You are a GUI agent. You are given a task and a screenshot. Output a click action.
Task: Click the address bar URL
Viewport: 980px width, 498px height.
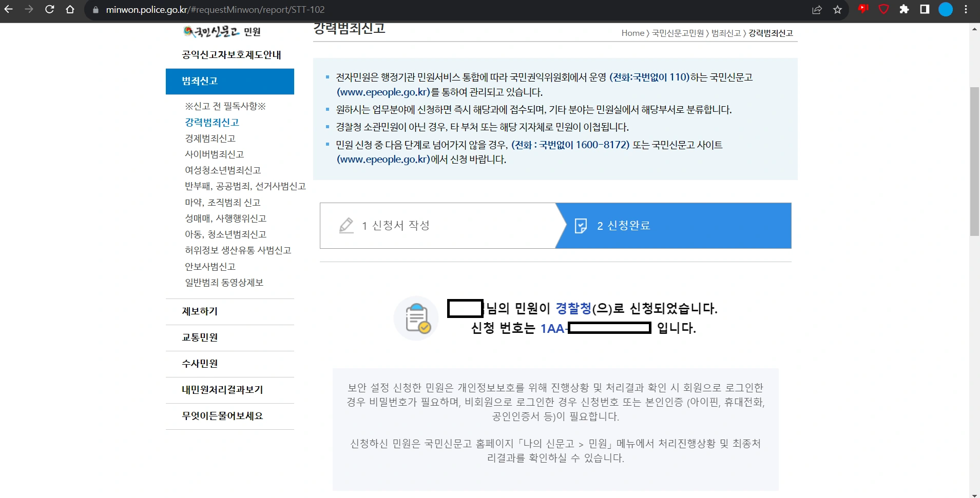click(215, 10)
